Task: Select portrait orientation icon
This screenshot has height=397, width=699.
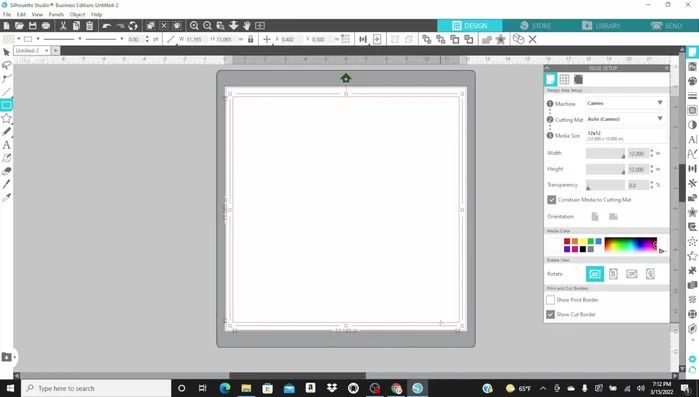Action: pos(595,217)
